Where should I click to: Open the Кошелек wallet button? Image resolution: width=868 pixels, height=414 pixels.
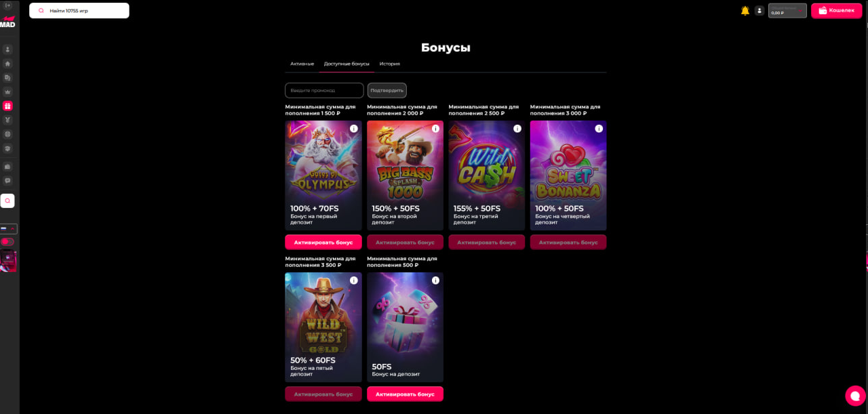(x=836, y=10)
